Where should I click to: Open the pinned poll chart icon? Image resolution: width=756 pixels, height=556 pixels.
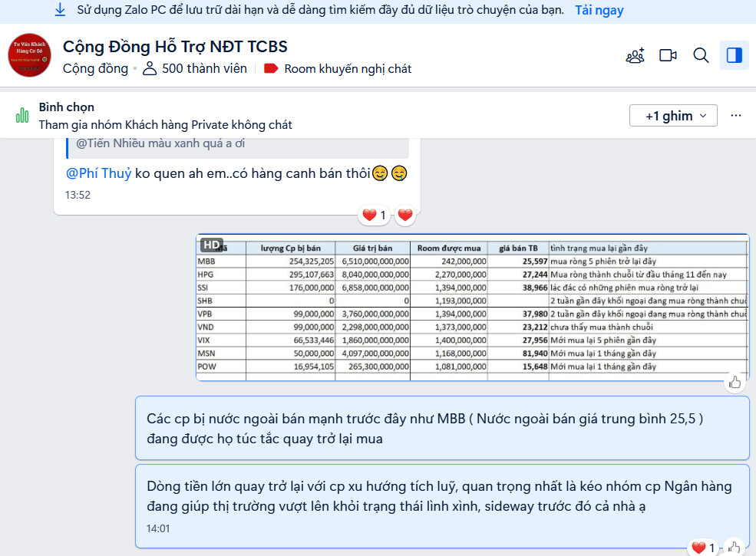click(22, 116)
